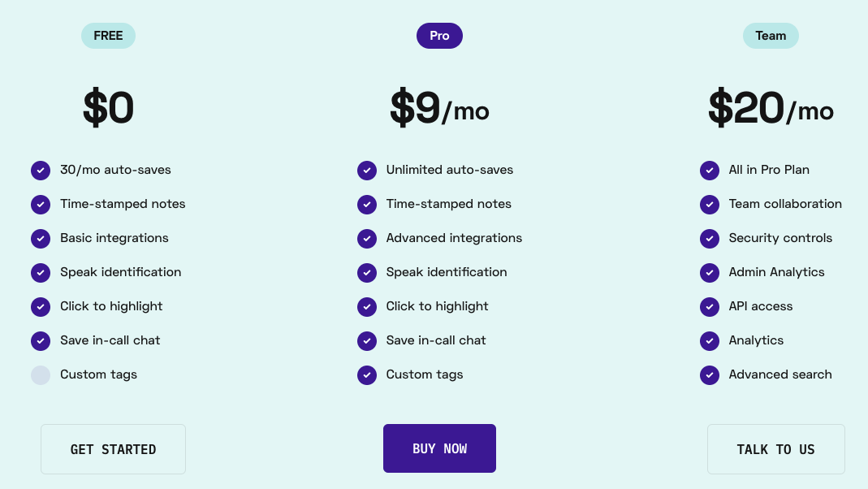Click checkmark next to API access

click(710, 307)
